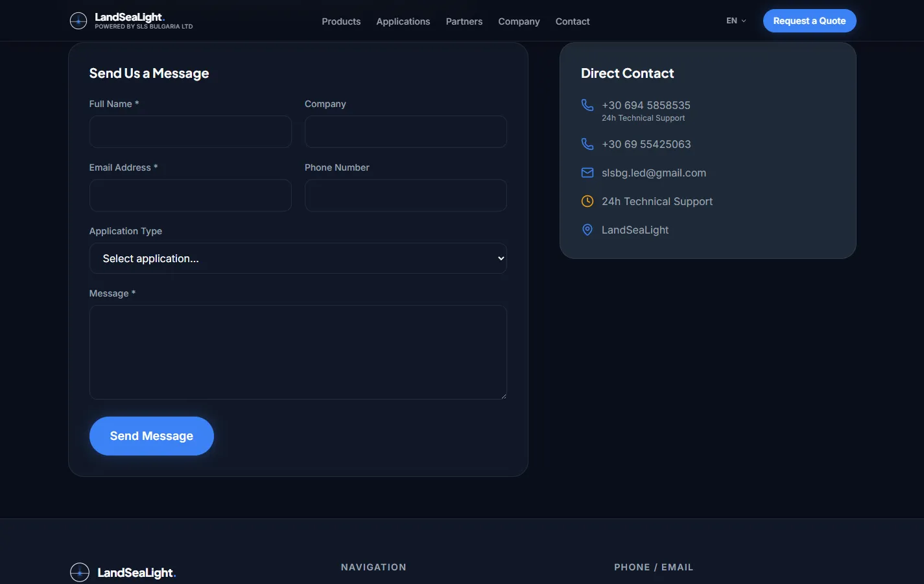The image size is (924, 584).
Task: Click into the Phone Number field
Action: pos(406,195)
